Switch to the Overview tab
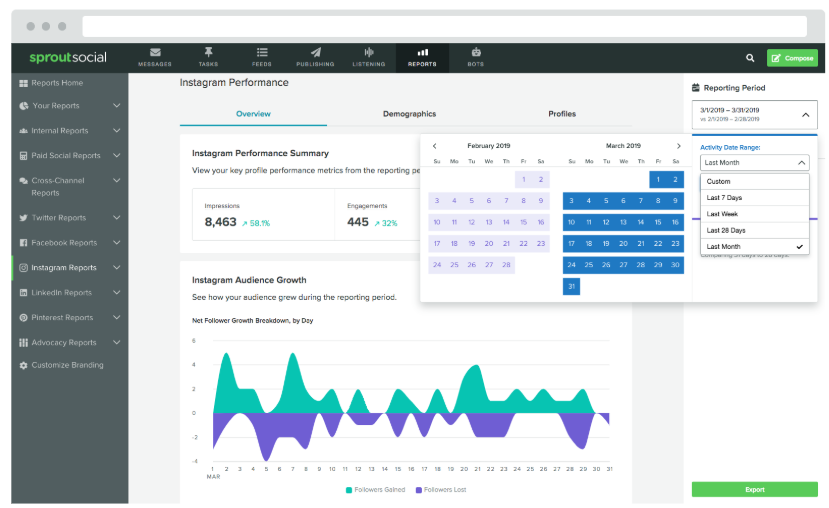This screenshot has height=508, width=829. coord(253,114)
